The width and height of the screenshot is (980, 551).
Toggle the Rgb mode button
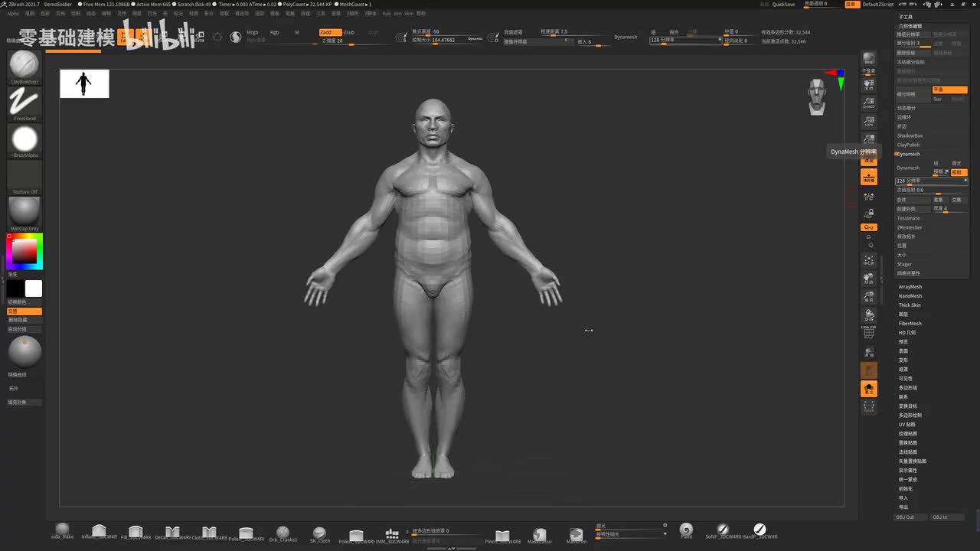click(274, 32)
